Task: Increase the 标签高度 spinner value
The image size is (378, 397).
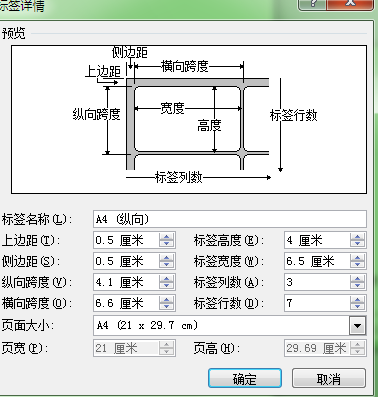Action: pos(357,236)
